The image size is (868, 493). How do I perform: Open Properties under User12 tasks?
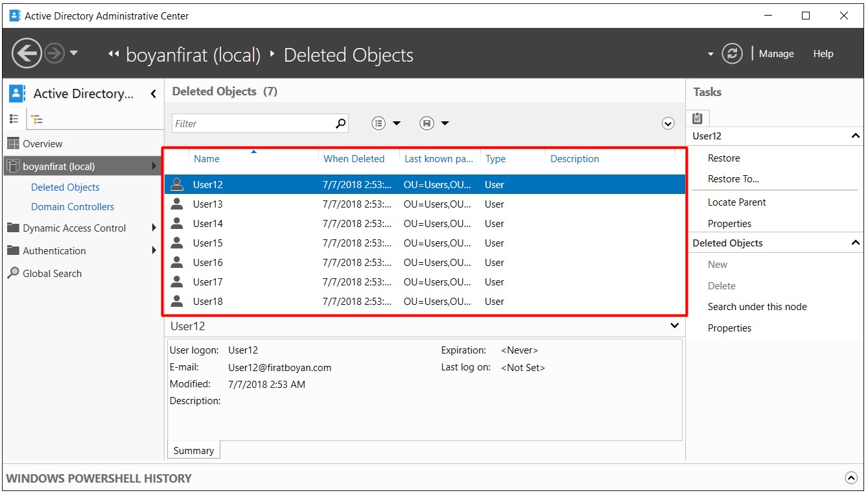click(x=730, y=224)
